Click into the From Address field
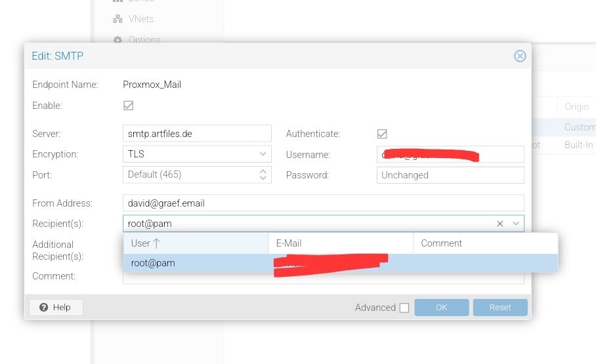Screen dimensions: 596x364 (x=323, y=203)
